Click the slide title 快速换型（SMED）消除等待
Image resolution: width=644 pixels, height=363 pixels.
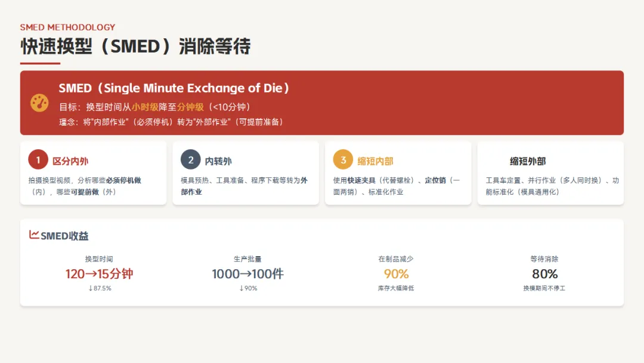coord(135,46)
